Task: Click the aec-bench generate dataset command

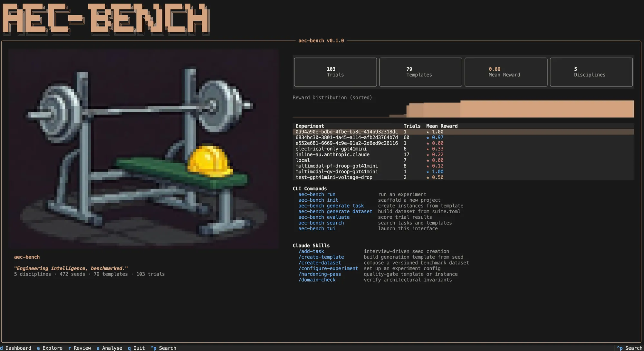Action: (335, 212)
